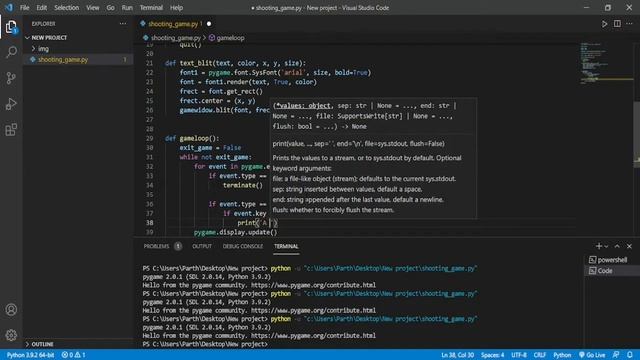This screenshot has height=360, width=640.
Task: Click line 39 pygame.display.update()
Action: click(x=236, y=232)
